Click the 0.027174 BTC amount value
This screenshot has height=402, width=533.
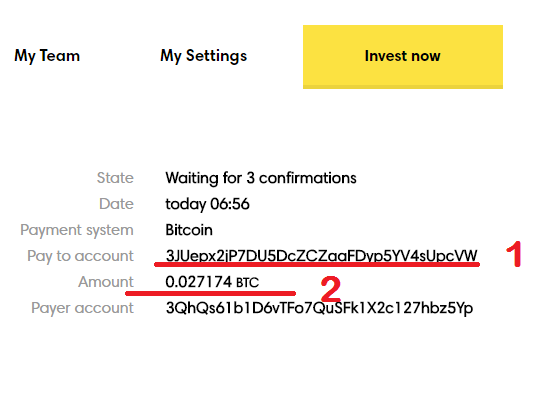point(212,282)
